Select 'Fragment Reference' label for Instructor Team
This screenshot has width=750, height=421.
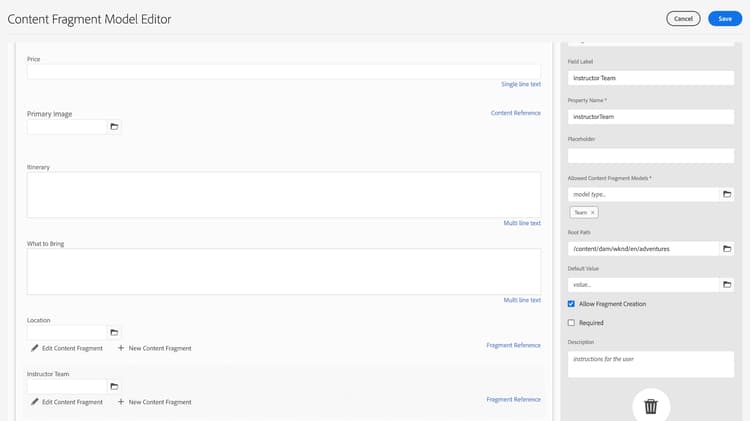pyautogui.click(x=513, y=399)
